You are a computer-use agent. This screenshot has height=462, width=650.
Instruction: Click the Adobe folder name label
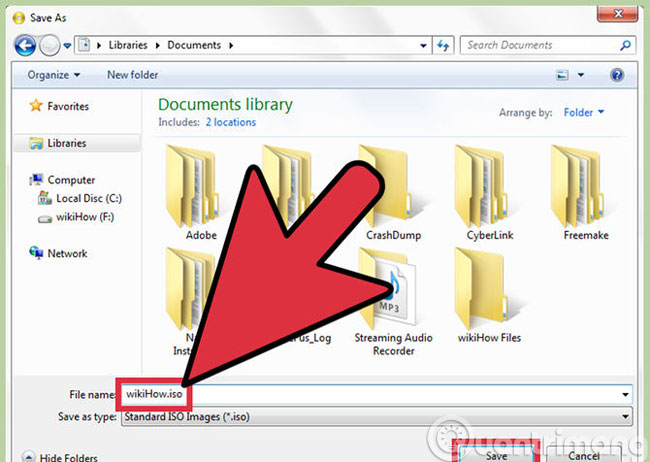[201, 235]
